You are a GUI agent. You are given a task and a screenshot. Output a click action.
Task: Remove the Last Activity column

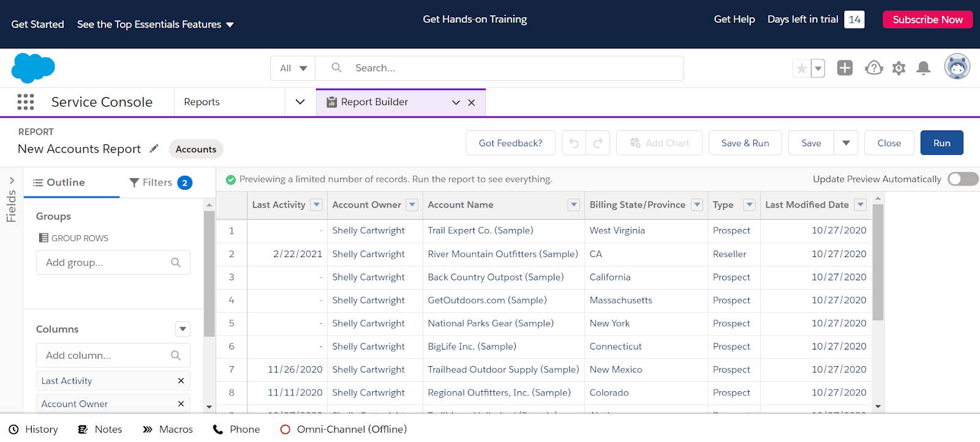click(181, 381)
